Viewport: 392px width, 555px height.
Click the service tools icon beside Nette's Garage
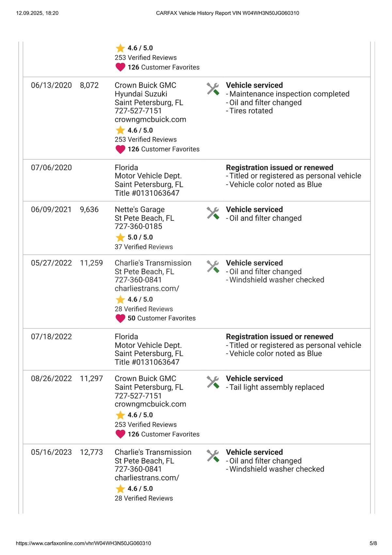pyautogui.click(x=213, y=213)
